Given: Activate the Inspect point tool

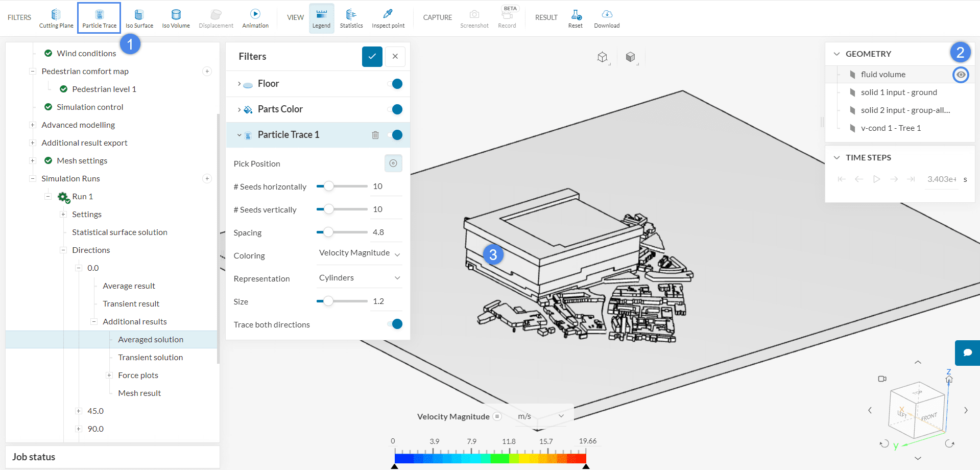Looking at the screenshot, I should coord(388,18).
